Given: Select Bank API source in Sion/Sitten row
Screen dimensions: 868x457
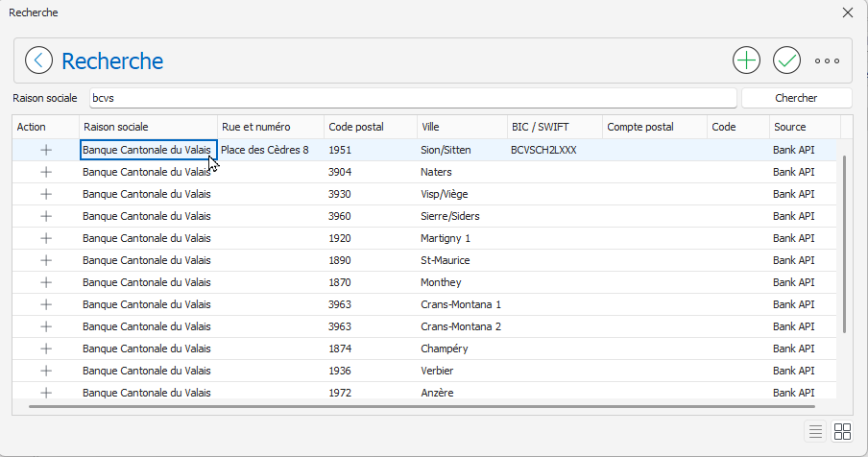Looking at the screenshot, I should (805, 150).
